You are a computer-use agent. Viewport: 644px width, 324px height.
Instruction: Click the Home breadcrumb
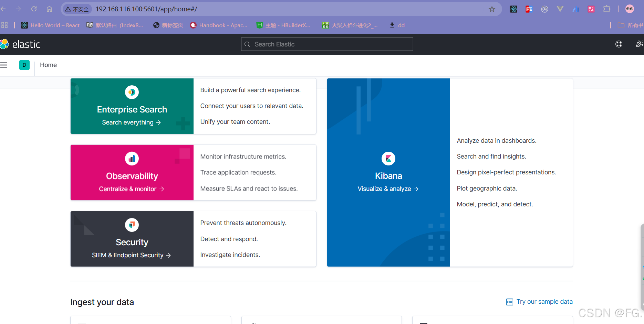tap(48, 65)
